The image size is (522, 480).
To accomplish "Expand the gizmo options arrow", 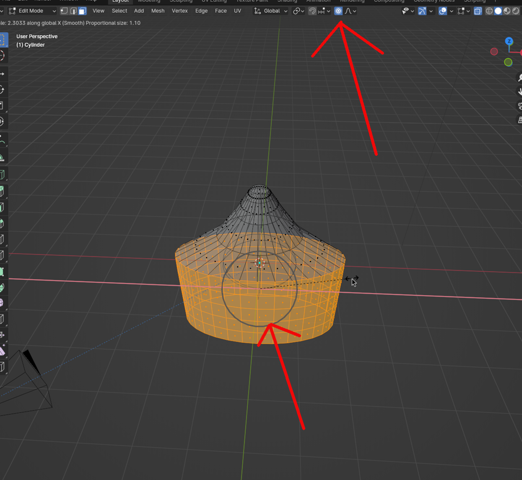I will coord(431,11).
